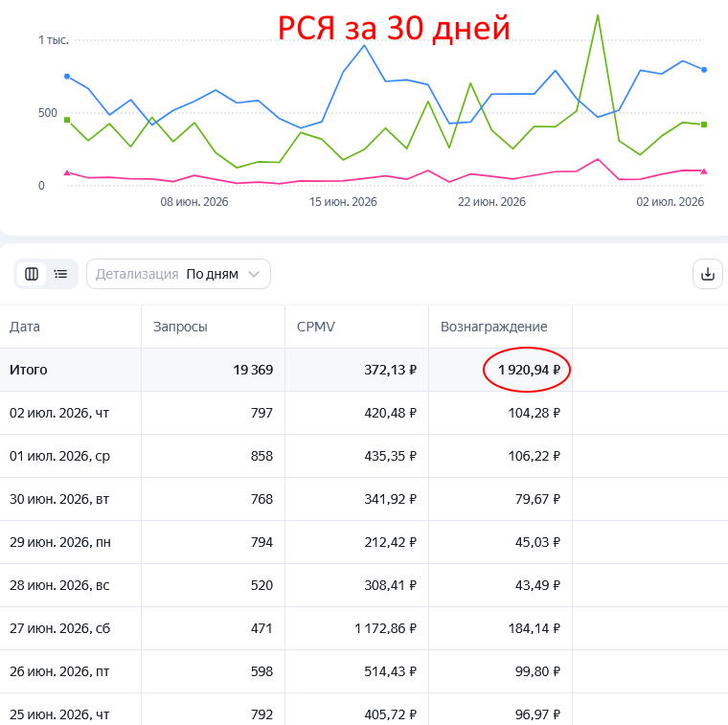The height and width of the screenshot is (725, 728).
Task: Select reward value 106,22 ₽
Action: click(x=534, y=456)
